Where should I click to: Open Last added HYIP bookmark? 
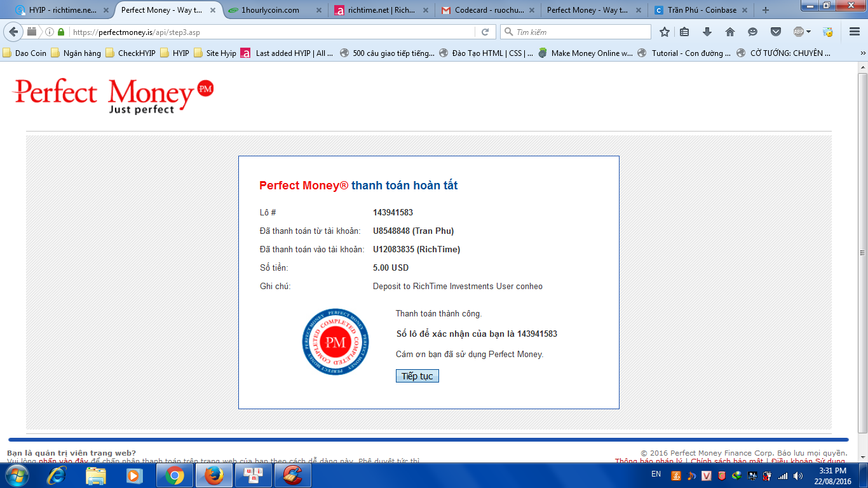tap(287, 53)
